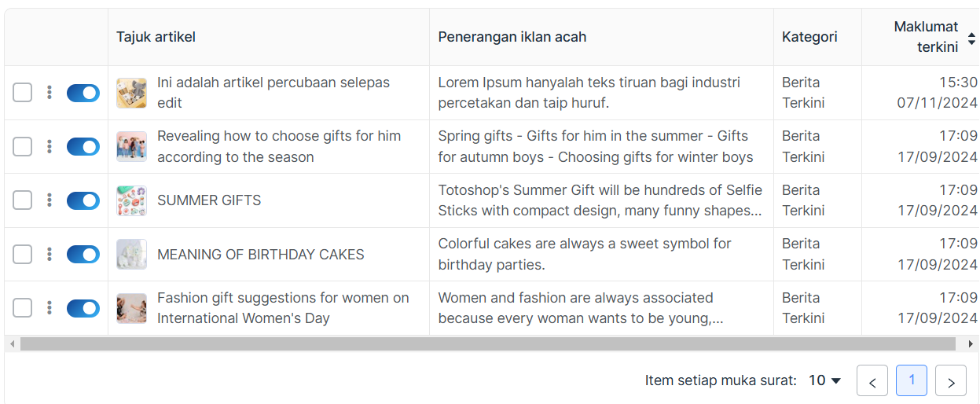The width and height of the screenshot is (980, 404).
Task: Disable the toggle for the Fashion gift suggestions article
Action: (83, 307)
